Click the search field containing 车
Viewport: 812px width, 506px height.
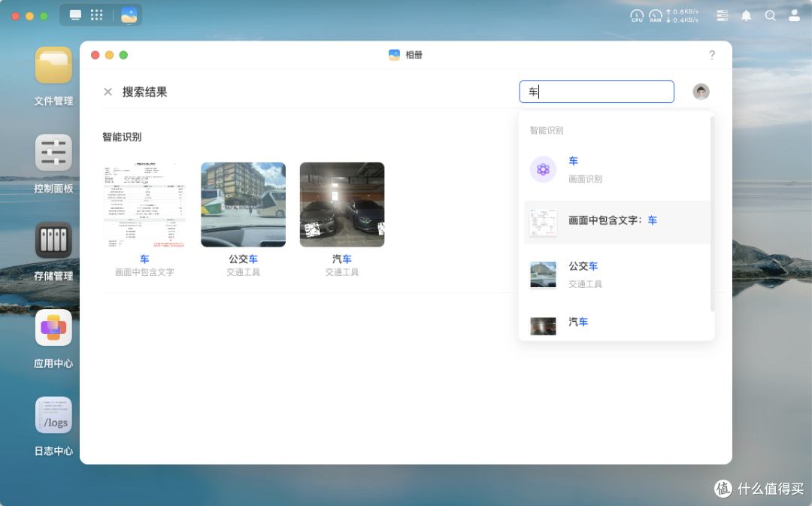(x=596, y=92)
